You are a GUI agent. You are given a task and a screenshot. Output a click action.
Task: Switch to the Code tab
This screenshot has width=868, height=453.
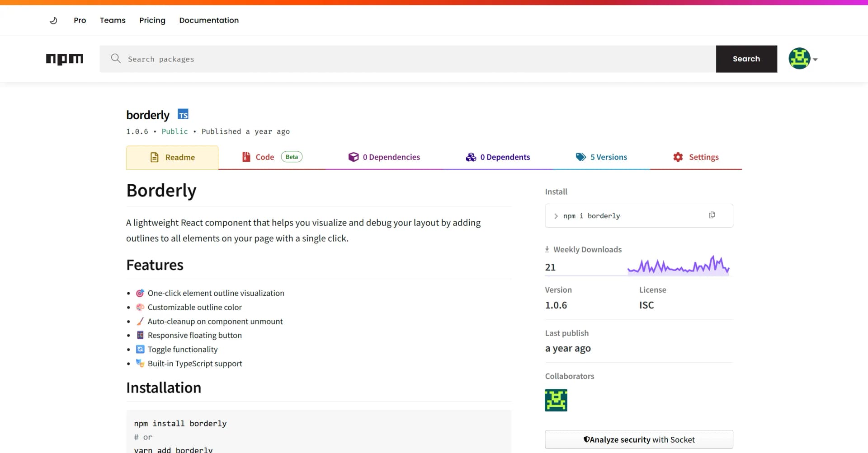pyautogui.click(x=272, y=157)
